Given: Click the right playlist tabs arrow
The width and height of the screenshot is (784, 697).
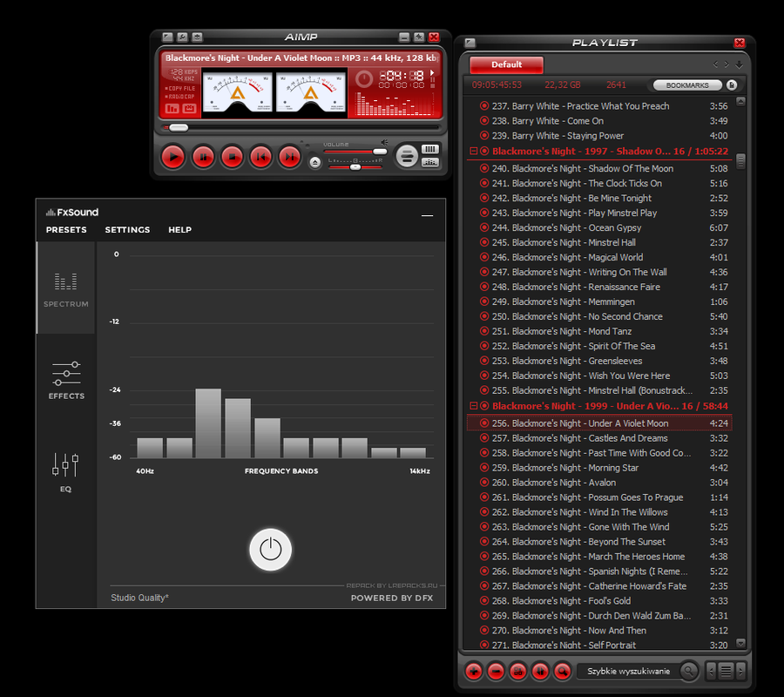Looking at the screenshot, I should point(727,64).
